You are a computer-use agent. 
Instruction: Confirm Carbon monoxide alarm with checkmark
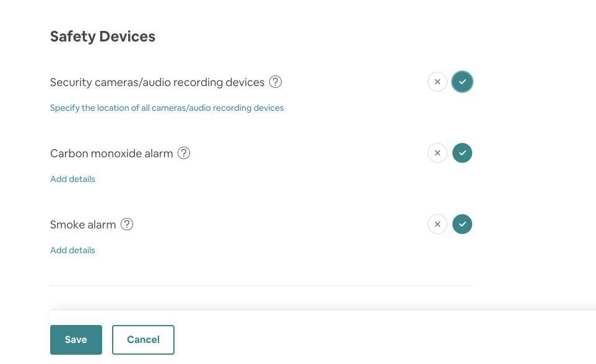(x=462, y=153)
